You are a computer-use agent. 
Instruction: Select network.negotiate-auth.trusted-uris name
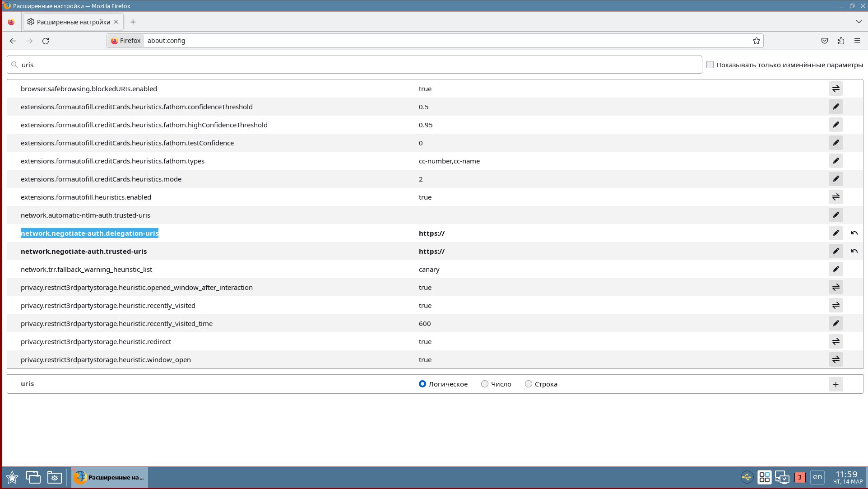(84, 251)
